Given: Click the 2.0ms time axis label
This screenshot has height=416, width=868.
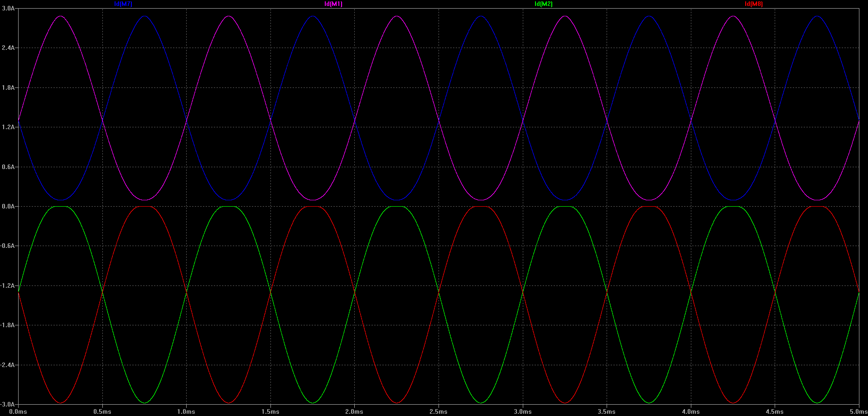Looking at the screenshot, I should 354,412.
